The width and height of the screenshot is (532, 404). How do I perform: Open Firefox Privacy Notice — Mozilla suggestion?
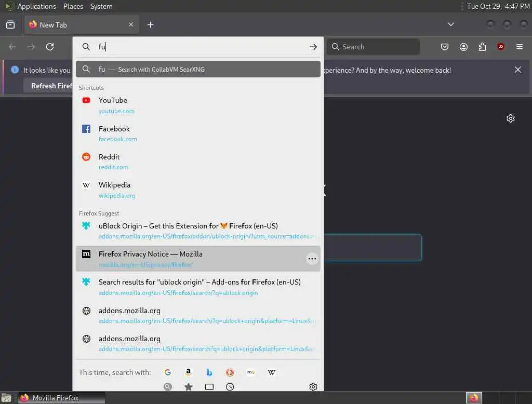click(x=198, y=259)
